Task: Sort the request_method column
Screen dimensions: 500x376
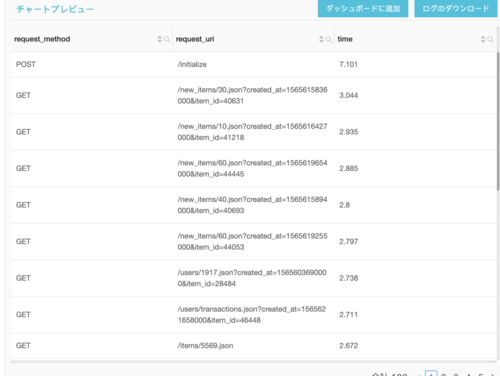Action: coord(160,39)
